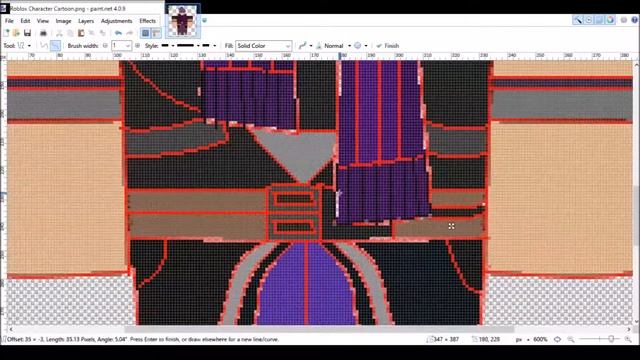This screenshot has width=640, height=360.
Task: Toggle the Colors window icon
Action: coord(610,20)
